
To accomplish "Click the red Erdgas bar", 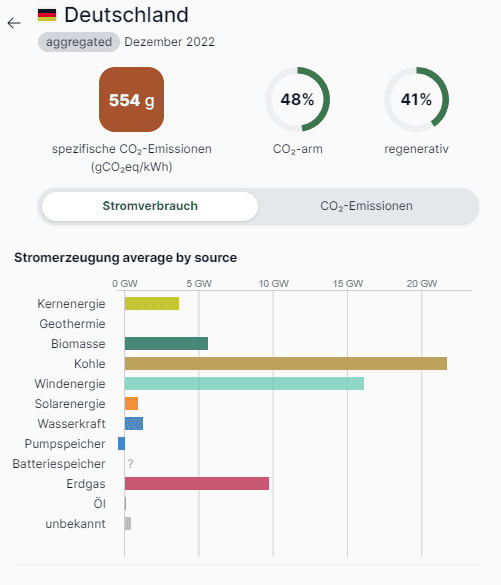I will 197,484.
